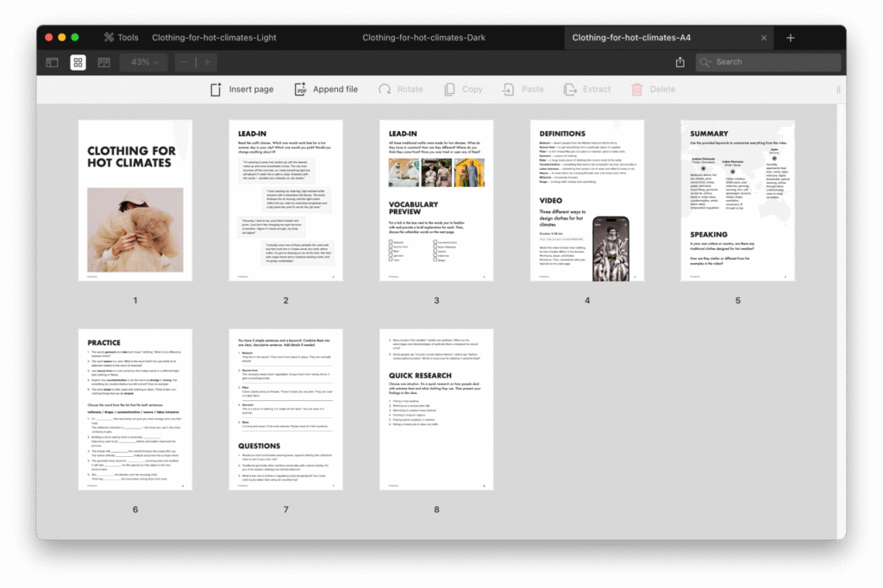The width and height of the screenshot is (883, 588).
Task: Click the share icon
Action: pos(680,62)
